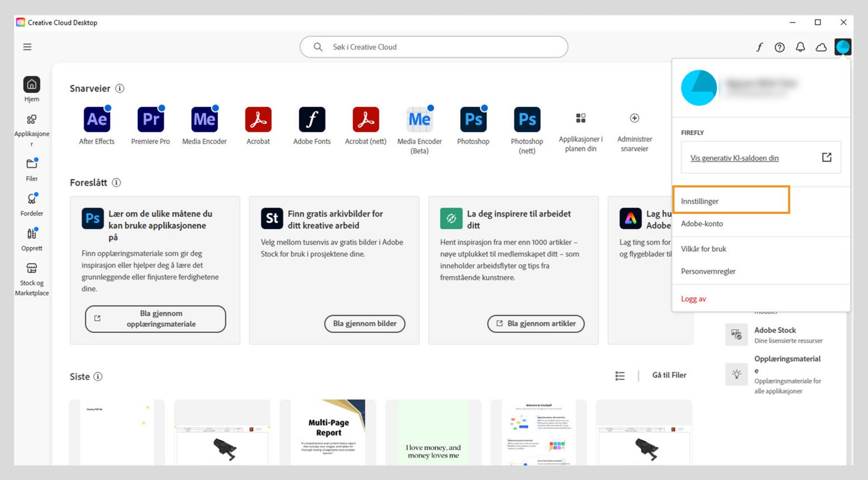Launch Acrobat shortcut

pos(258,119)
